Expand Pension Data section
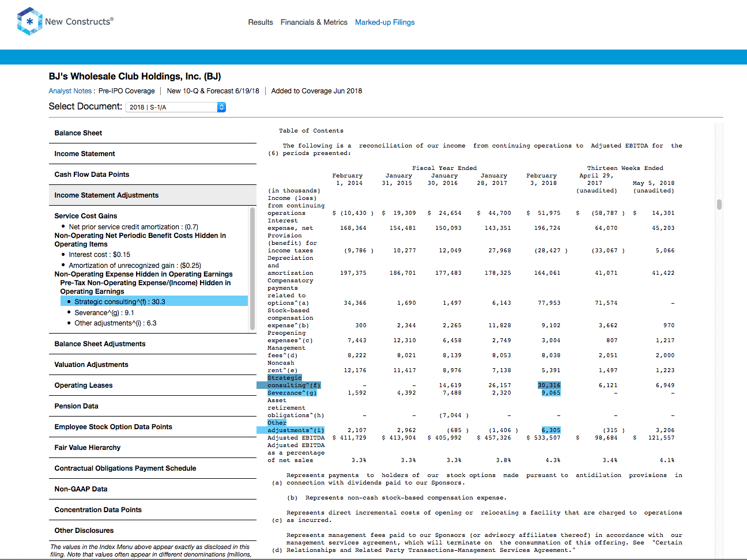 pos(153,406)
